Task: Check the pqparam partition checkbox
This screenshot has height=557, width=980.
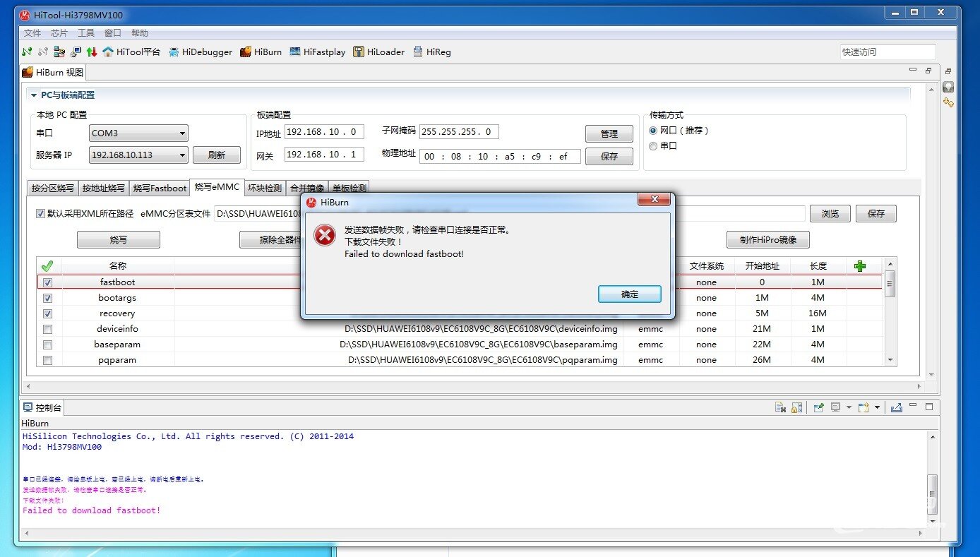Action: 47,360
